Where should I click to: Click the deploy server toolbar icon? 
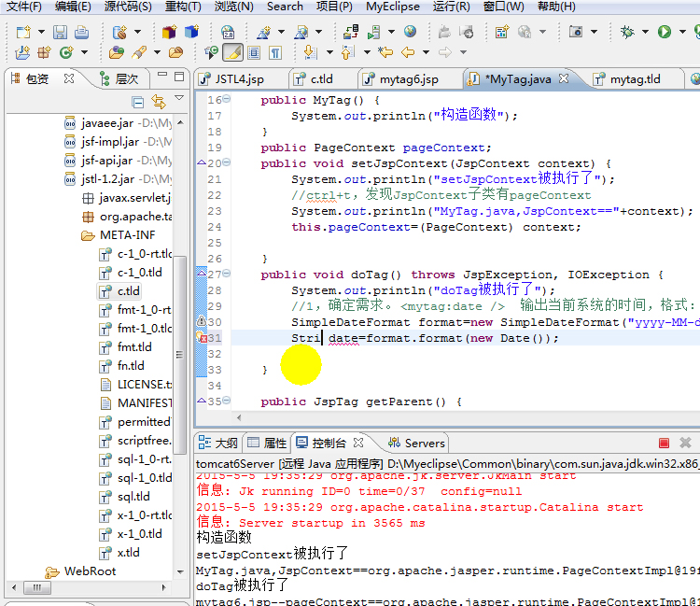click(350, 32)
